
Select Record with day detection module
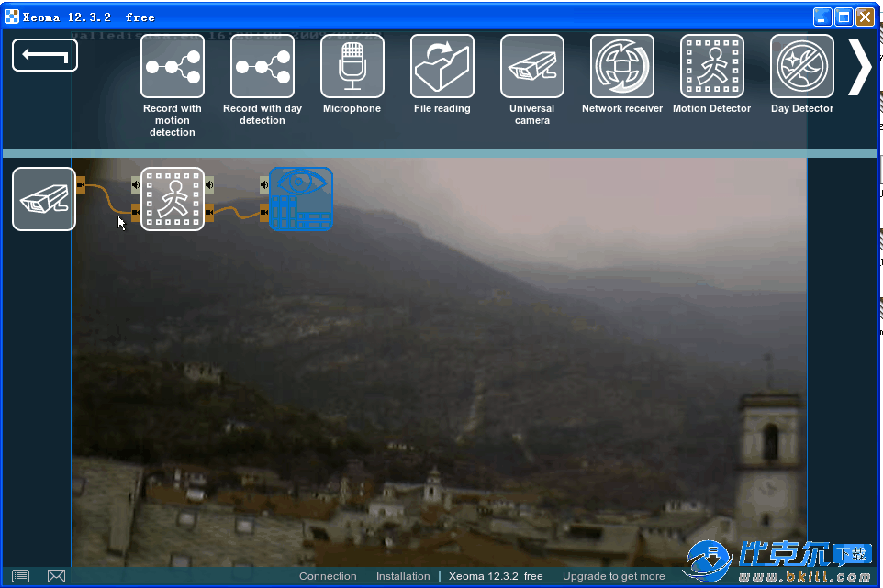click(x=263, y=66)
